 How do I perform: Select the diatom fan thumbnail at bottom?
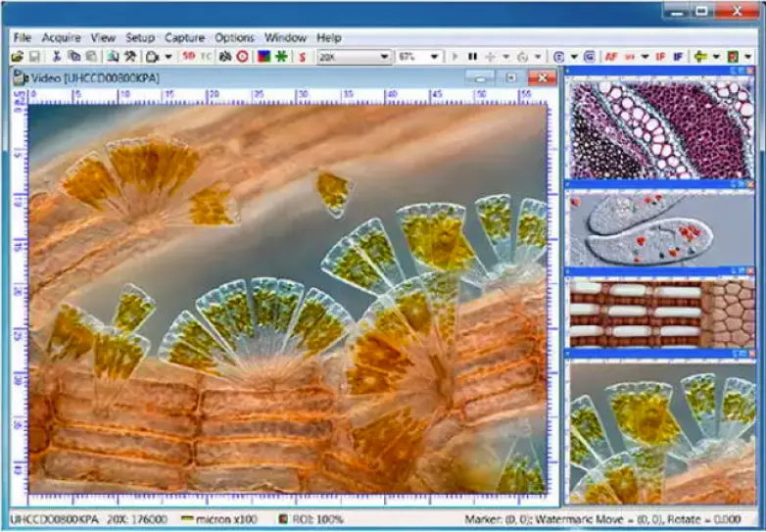tap(661, 433)
